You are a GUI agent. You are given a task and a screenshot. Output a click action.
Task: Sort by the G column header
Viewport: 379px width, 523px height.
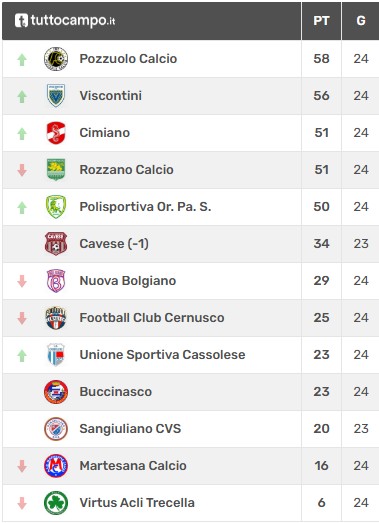pyautogui.click(x=361, y=21)
